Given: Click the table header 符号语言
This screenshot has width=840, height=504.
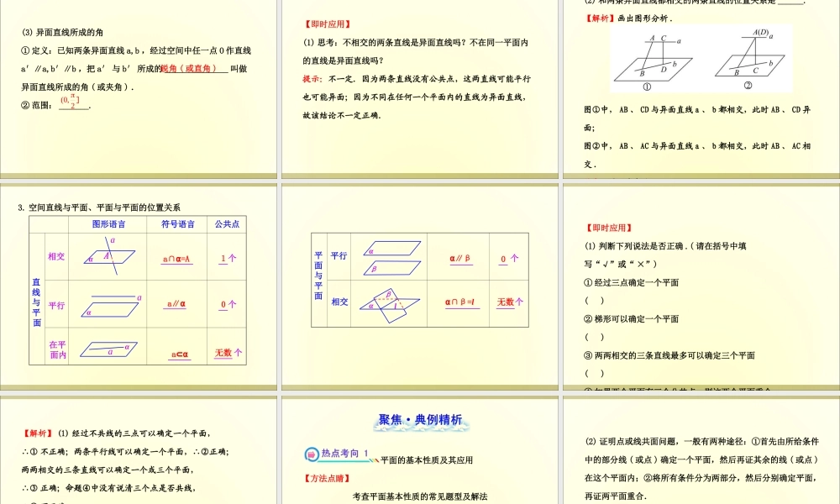Looking at the screenshot, I should click(x=178, y=224).
